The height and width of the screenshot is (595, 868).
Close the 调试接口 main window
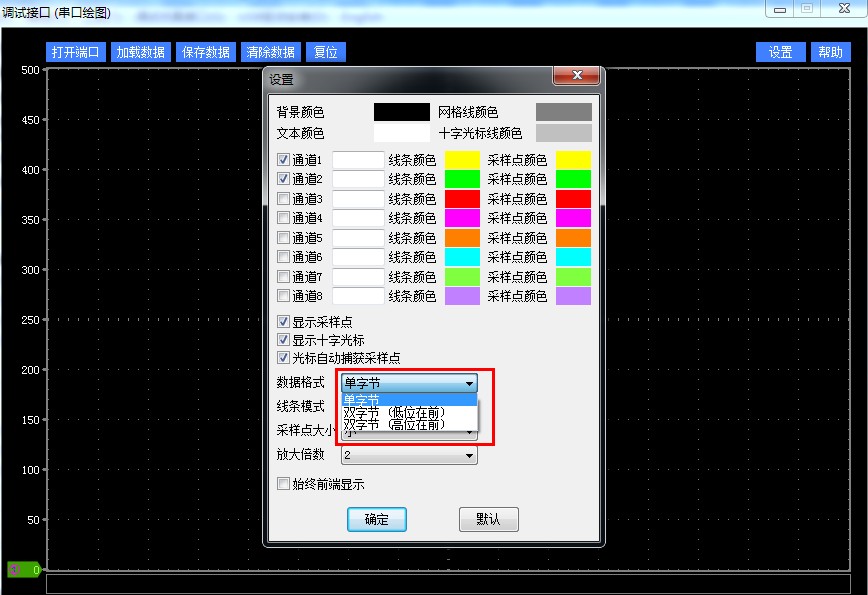point(844,8)
